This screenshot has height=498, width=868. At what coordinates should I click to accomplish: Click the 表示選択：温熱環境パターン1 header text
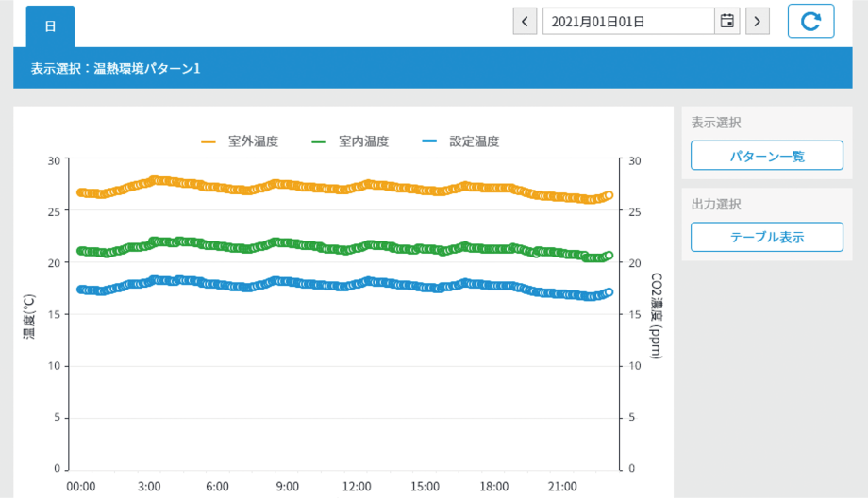(x=115, y=69)
